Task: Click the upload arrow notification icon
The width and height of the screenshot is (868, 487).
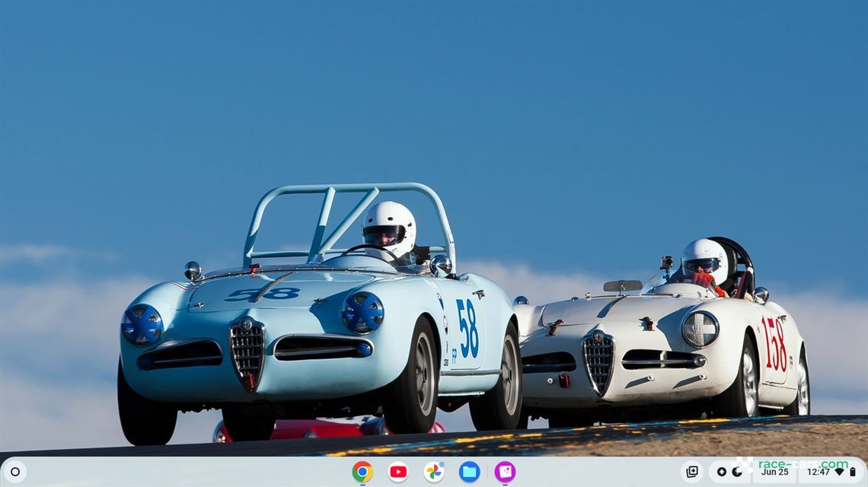Action: [x=721, y=472]
